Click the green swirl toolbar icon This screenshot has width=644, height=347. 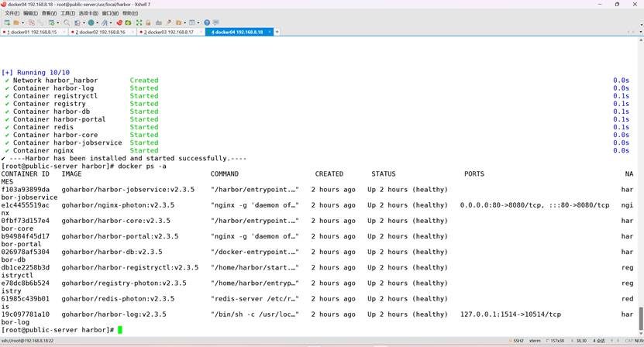[x=128, y=22]
